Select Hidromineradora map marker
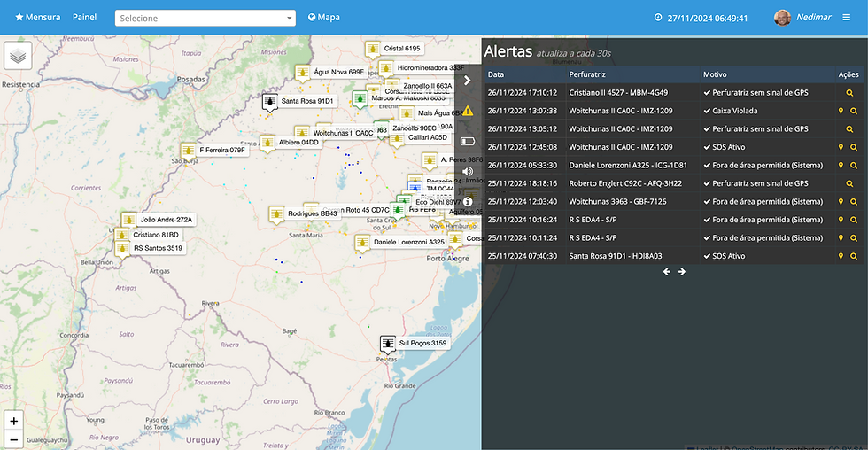The image size is (868, 450). pyautogui.click(x=386, y=68)
